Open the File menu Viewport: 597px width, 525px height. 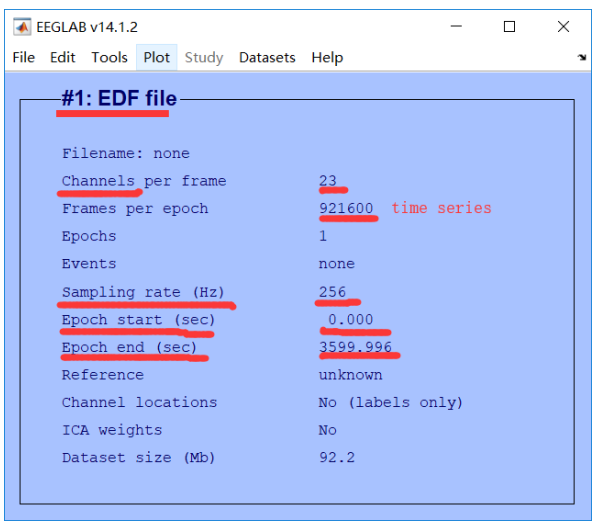pos(24,57)
